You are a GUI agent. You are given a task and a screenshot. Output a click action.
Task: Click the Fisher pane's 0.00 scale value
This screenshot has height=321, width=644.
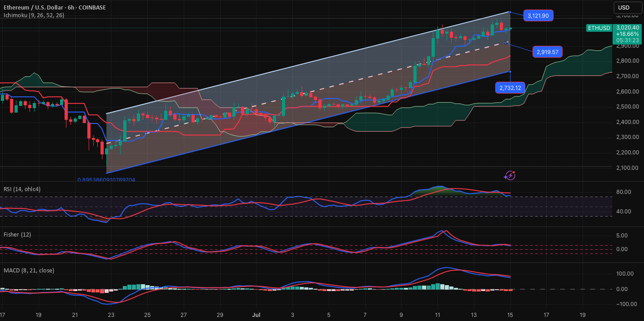point(623,249)
